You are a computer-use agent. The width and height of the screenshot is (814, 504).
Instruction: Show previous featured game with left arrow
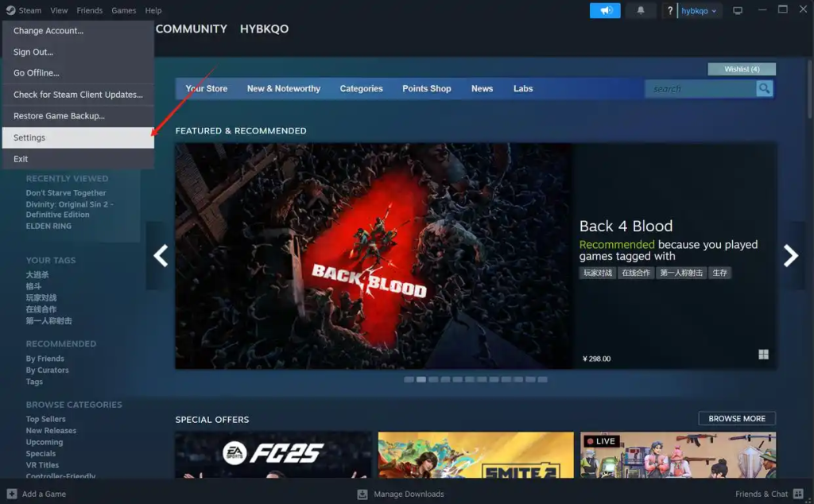coord(161,255)
